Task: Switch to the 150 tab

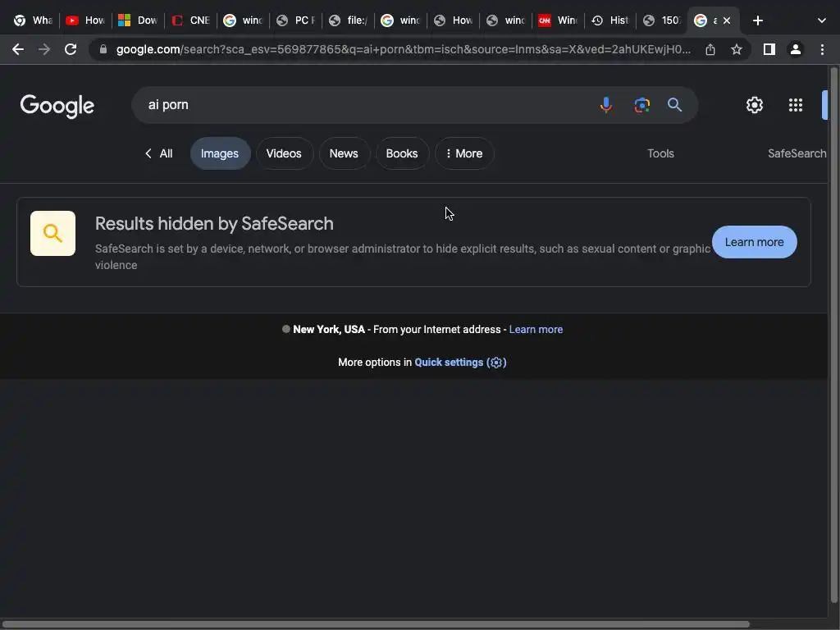Action: [663, 21]
